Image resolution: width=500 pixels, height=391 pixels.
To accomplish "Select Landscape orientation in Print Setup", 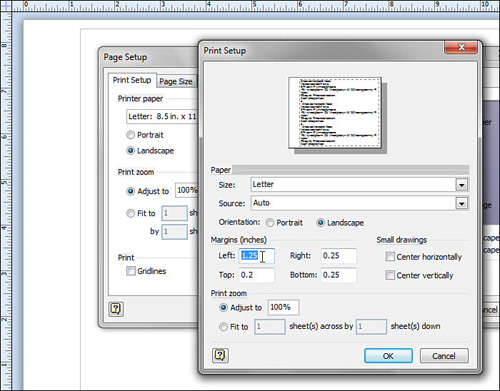I will tap(320, 223).
